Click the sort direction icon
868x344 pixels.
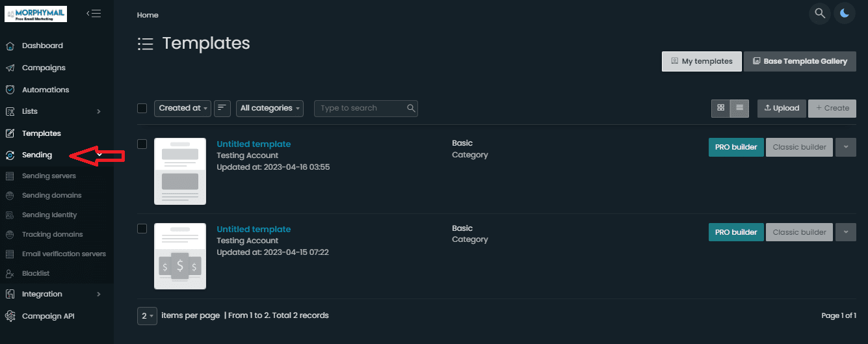click(222, 108)
